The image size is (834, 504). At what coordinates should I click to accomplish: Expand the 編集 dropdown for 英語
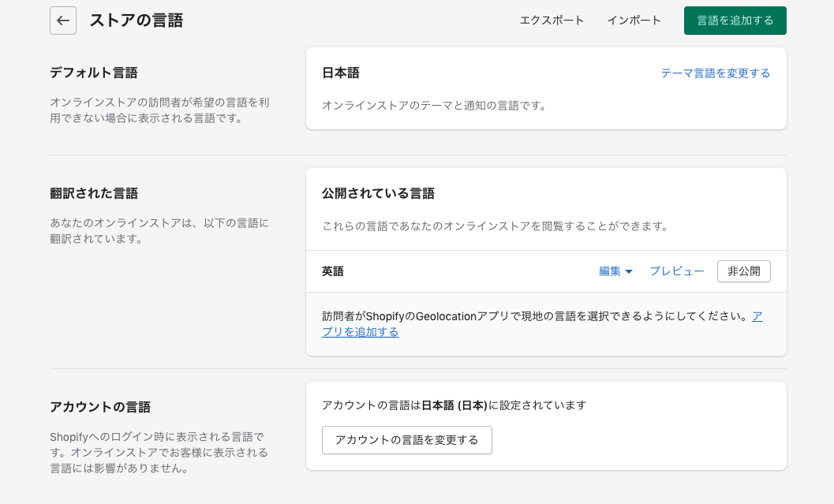[610, 271]
